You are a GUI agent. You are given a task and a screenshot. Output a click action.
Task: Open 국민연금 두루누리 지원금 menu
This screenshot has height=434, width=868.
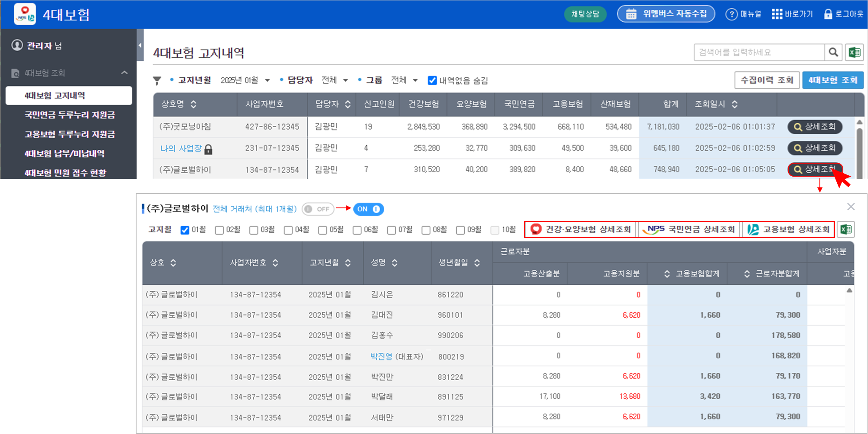coord(70,115)
